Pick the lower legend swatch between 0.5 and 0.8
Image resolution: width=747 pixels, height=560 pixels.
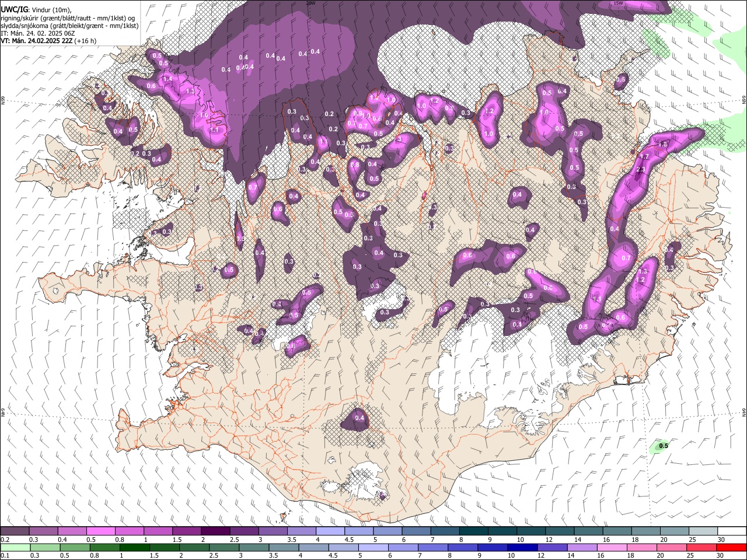tap(75, 548)
